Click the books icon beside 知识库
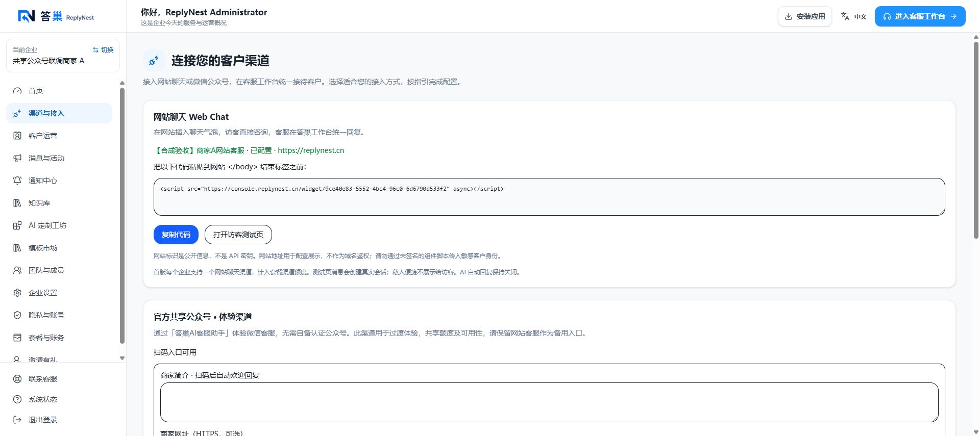The width and height of the screenshot is (980, 436). click(17, 203)
